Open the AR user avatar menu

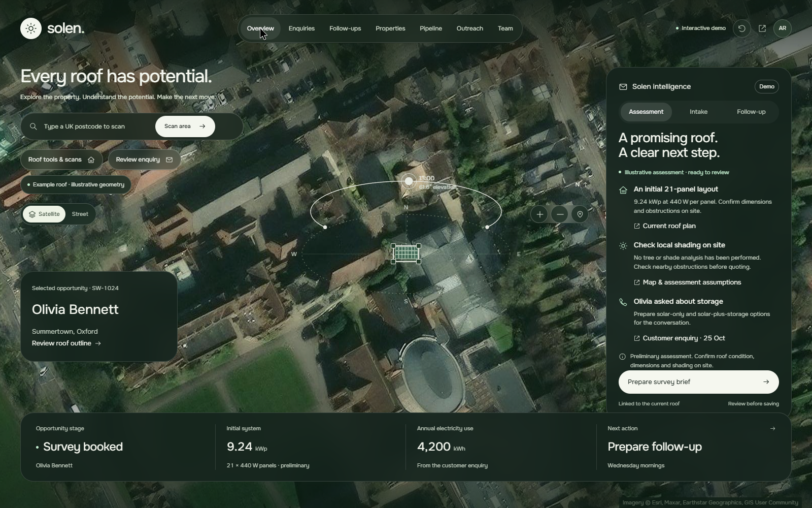point(783,28)
